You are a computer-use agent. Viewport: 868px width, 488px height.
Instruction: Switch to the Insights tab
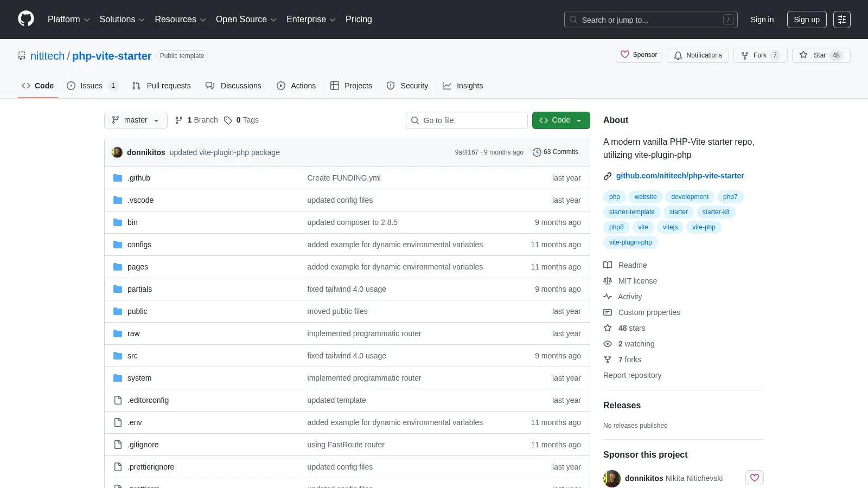coord(463,86)
